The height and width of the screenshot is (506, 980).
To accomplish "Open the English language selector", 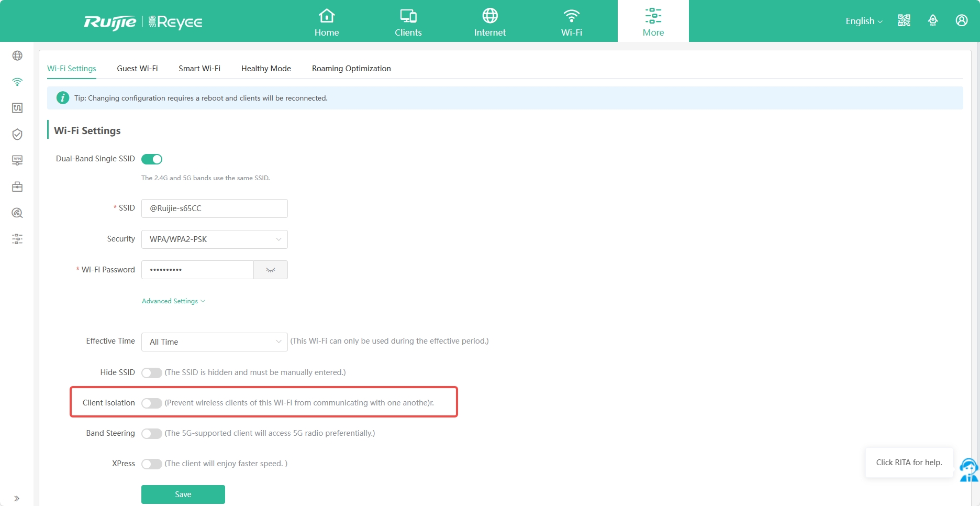I will (864, 21).
